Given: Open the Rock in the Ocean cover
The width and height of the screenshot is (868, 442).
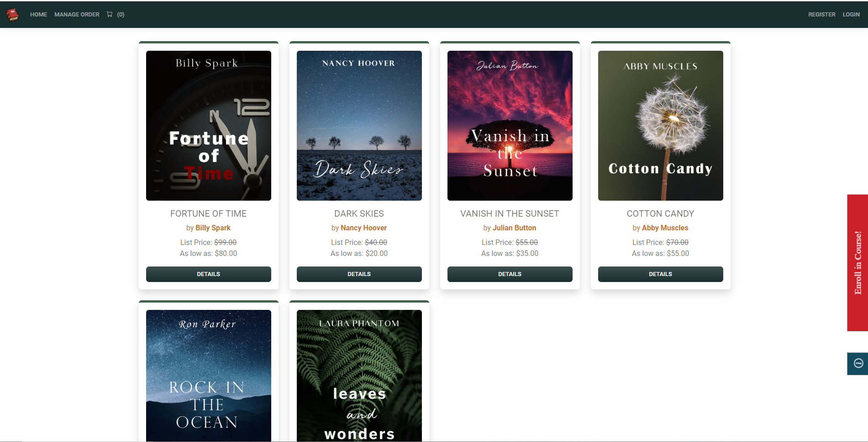Looking at the screenshot, I should pyautogui.click(x=208, y=376).
